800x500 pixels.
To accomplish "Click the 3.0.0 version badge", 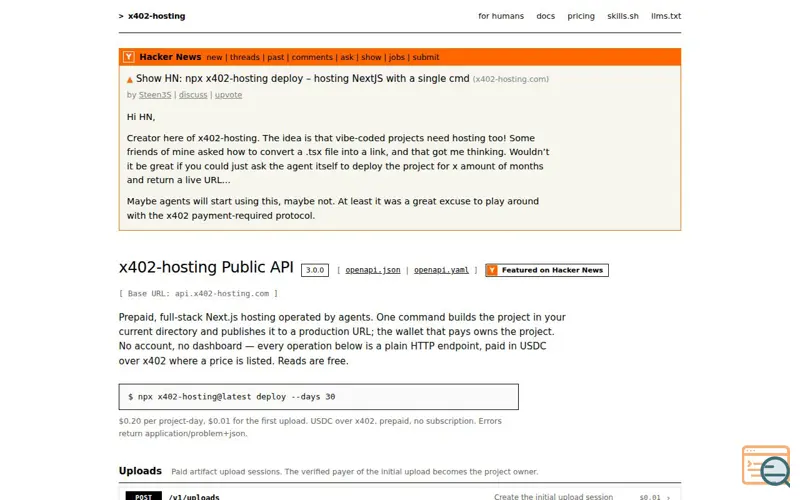I will [x=315, y=270].
